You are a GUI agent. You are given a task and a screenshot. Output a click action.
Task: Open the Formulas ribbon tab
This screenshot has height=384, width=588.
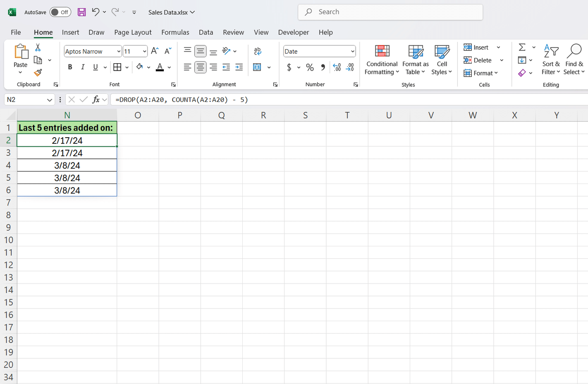click(175, 32)
